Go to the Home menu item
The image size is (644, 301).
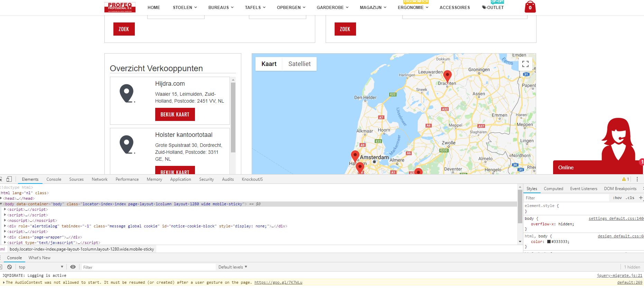point(154,8)
